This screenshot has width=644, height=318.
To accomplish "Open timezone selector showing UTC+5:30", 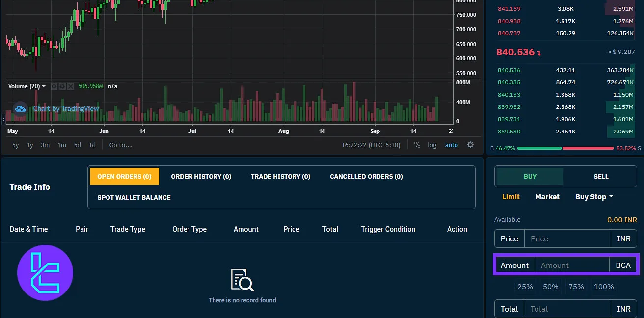I will pyautogui.click(x=371, y=145).
